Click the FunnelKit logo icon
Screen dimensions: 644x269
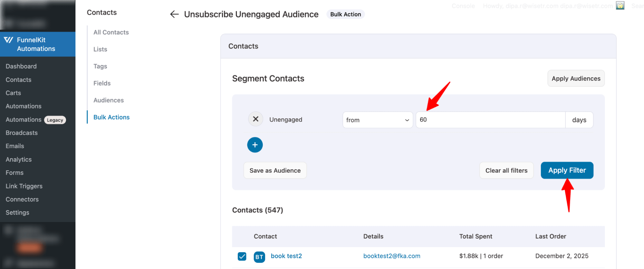9,40
